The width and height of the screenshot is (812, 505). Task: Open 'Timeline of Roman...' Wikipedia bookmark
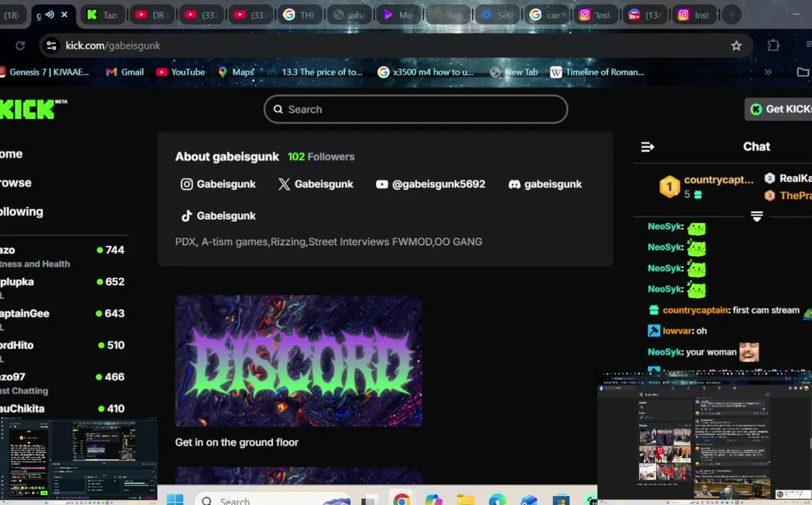(598, 72)
